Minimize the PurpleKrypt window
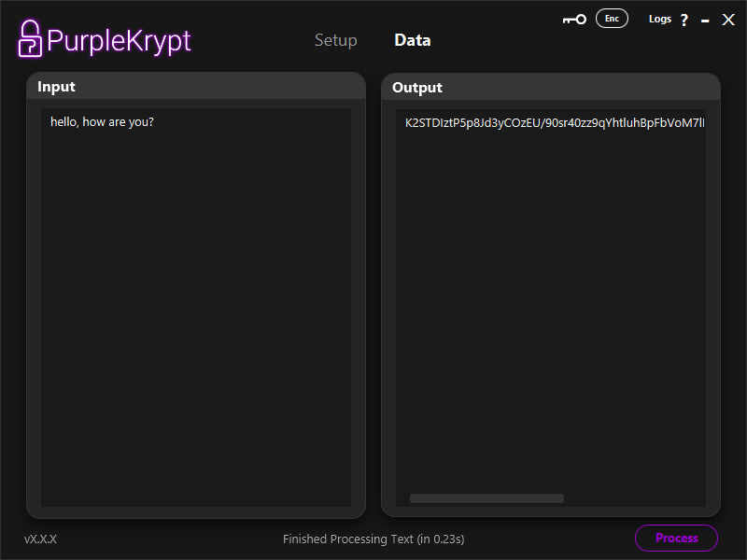This screenshot has width=747, height=560. click(705, 21)
